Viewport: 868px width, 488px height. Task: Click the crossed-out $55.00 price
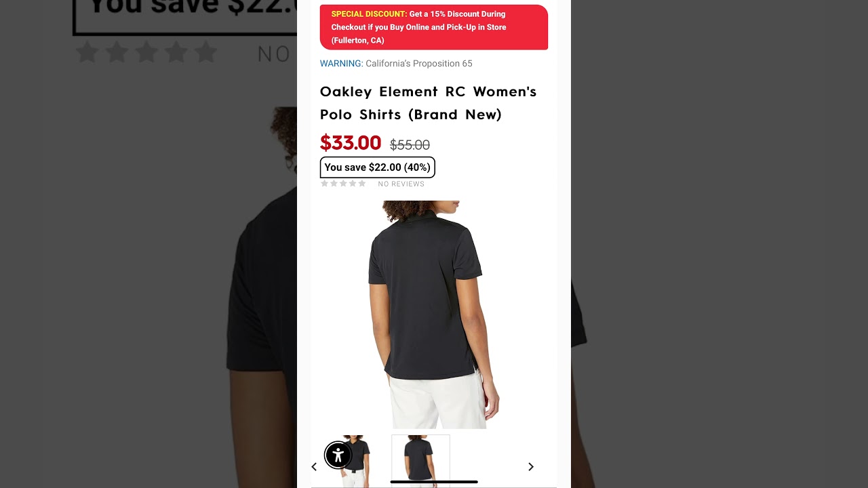click(x=410, y=145)
